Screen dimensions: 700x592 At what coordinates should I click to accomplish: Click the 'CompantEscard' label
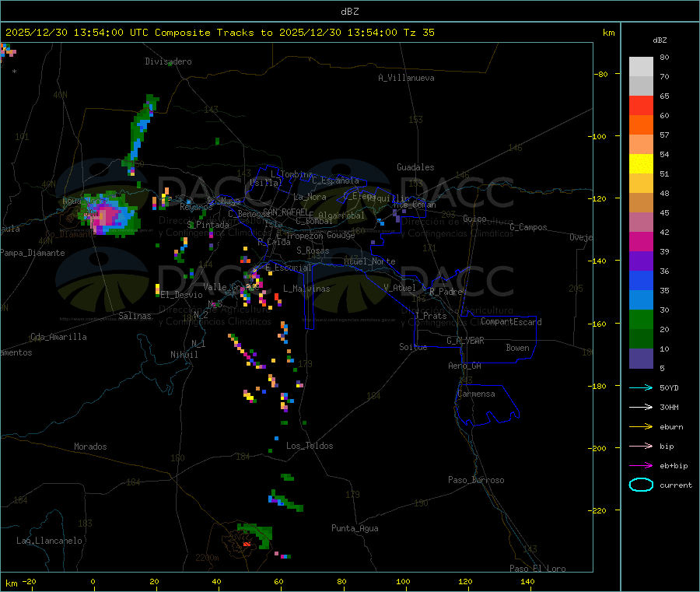(x=512, y=322)
